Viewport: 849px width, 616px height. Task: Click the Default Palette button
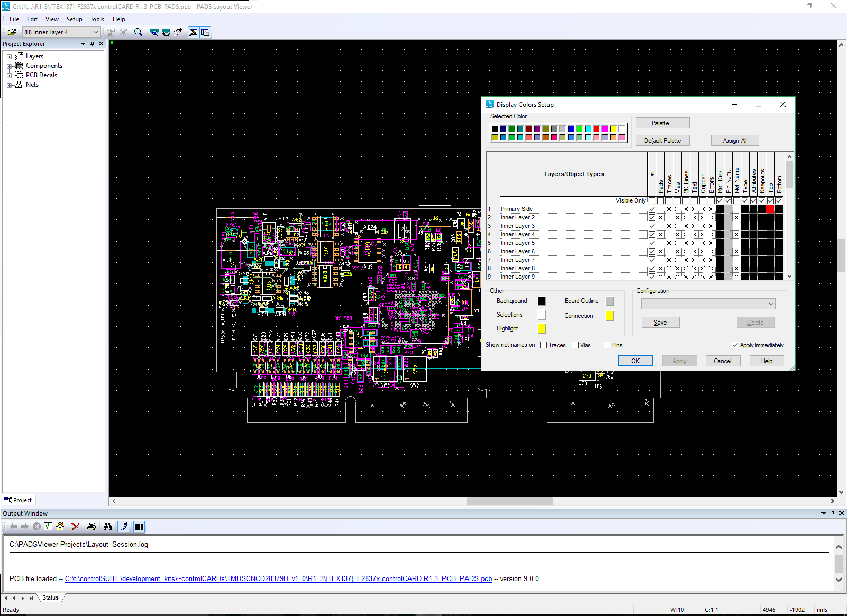(662, 140)
